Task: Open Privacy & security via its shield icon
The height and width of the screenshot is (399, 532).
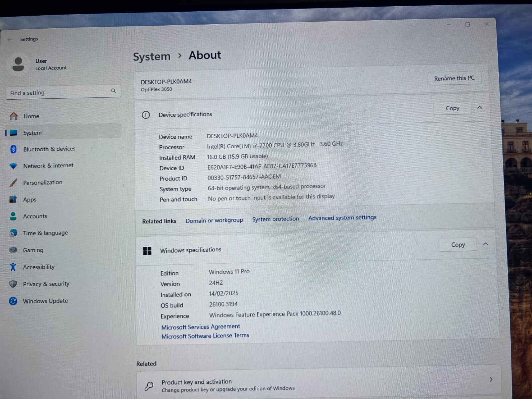Action: 13,284
